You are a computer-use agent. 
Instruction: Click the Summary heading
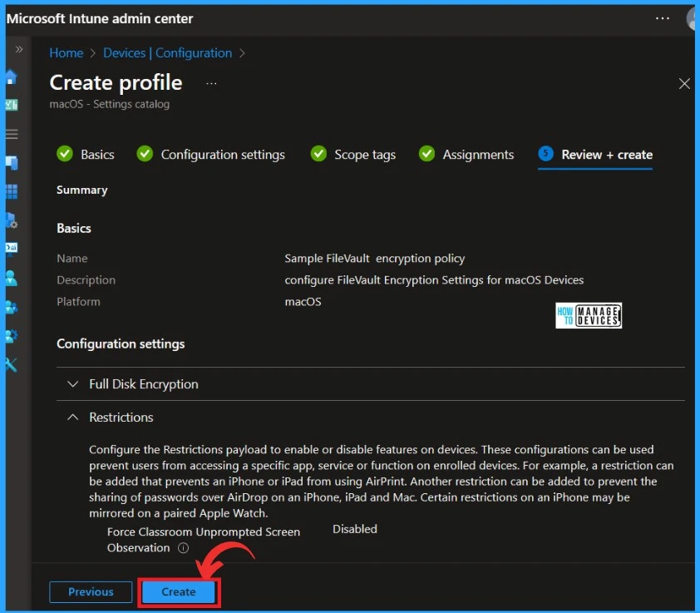tap(82, 190)
